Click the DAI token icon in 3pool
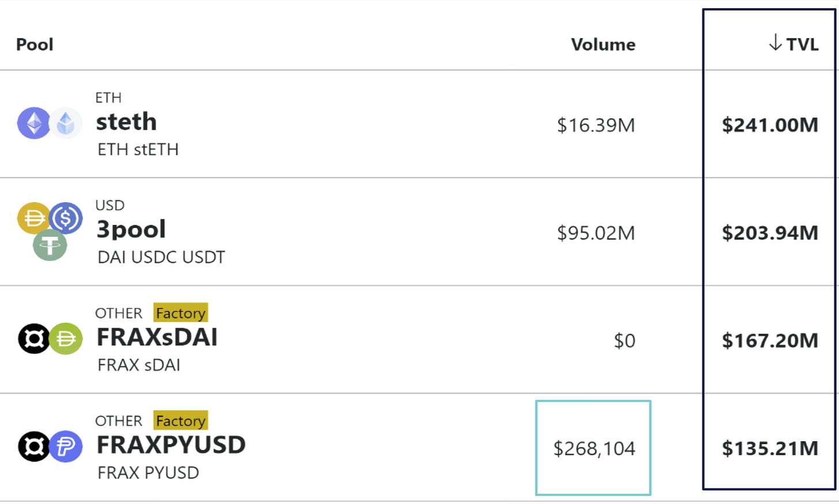This screenshot has width=839, height=504. (34, 218)
